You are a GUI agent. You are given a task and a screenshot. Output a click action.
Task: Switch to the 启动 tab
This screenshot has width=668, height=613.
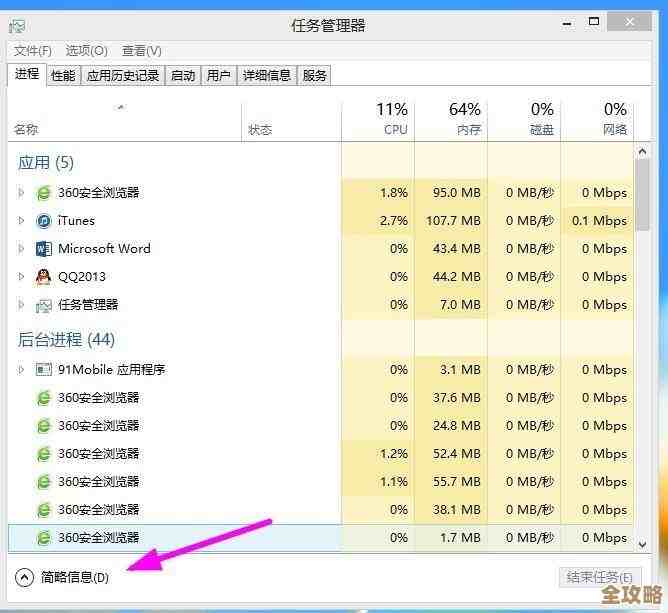(183, 76)
